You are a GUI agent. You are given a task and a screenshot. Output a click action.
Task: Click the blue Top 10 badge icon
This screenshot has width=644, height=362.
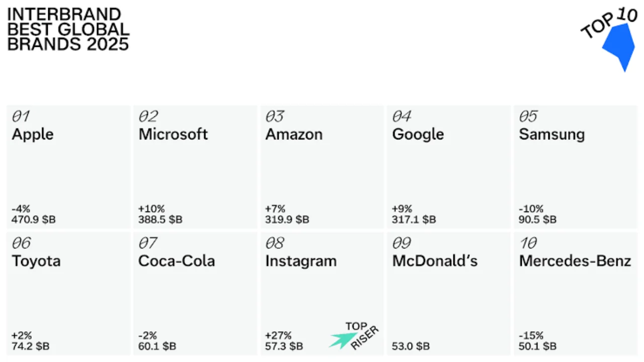[620, 46]
